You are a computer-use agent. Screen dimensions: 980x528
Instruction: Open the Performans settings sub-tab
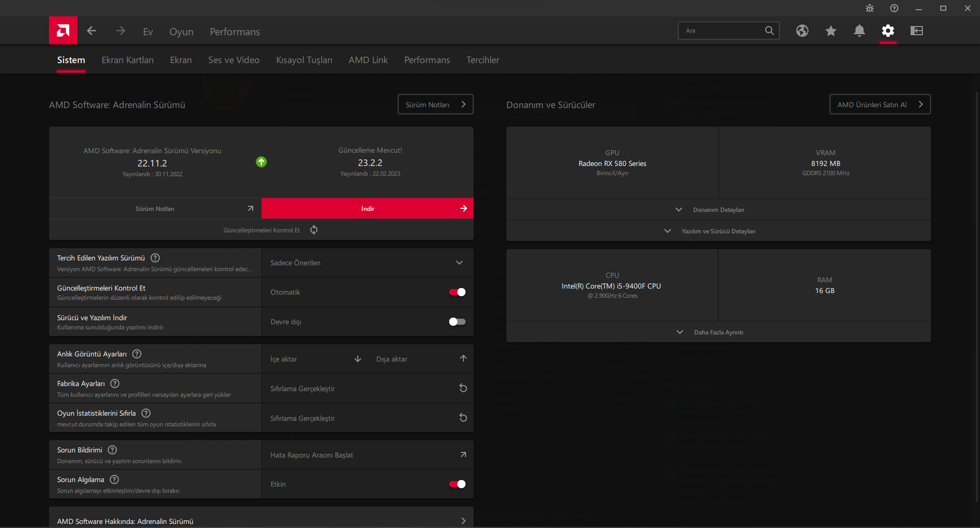coord(427,60)
